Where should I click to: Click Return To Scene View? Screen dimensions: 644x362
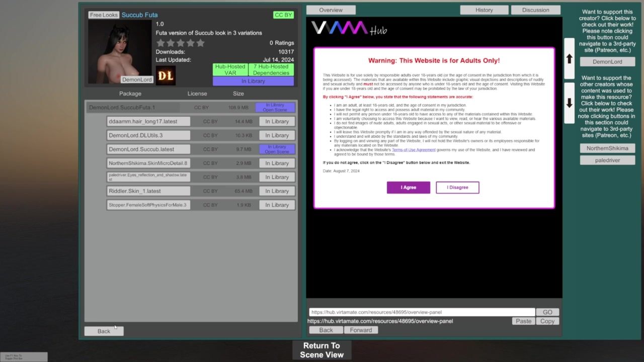(321, 350)
